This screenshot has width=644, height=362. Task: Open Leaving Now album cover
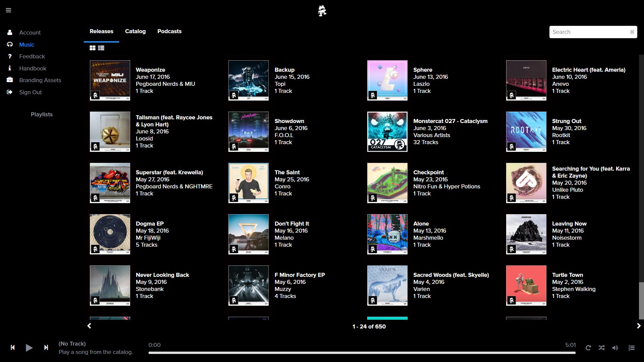point(526,234)
